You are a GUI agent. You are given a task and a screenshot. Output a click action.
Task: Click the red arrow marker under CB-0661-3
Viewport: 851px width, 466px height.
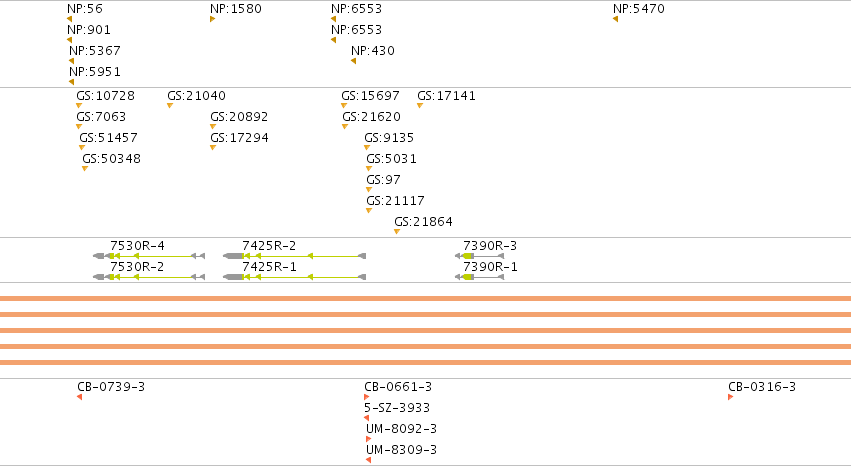[366, 397]
